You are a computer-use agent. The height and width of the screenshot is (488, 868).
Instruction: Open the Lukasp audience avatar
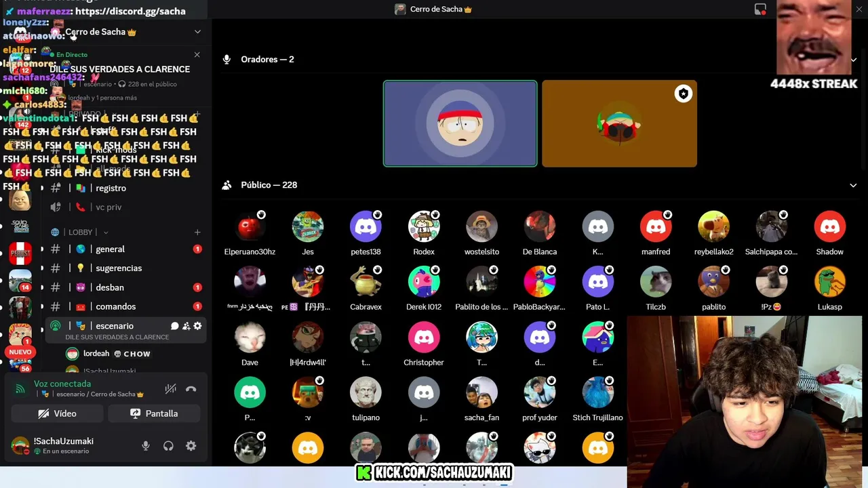click(829, 281)
